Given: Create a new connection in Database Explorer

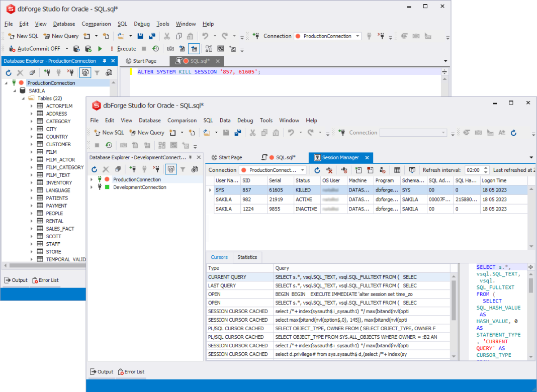Looking at the screenshot, I should (x=133, y=169).
